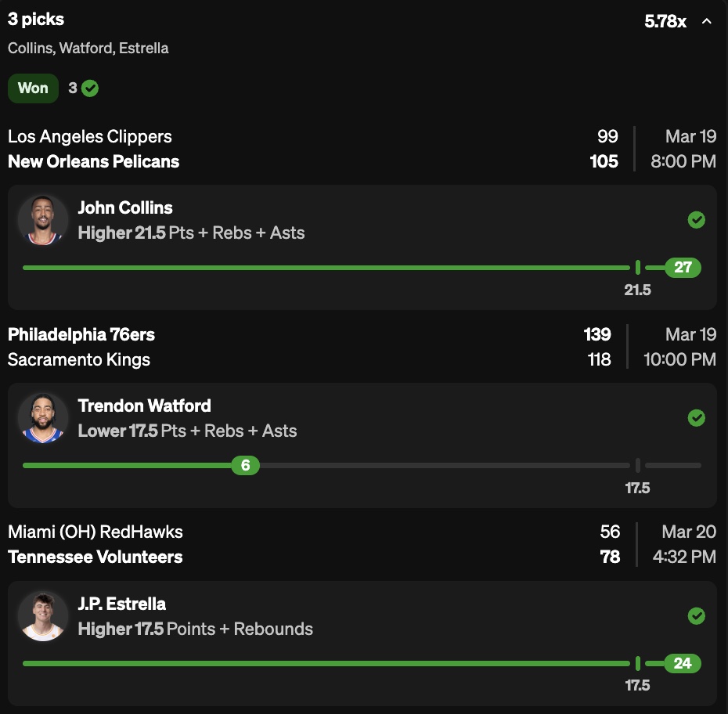The image size is (728, 714).
Task: Click green checkmark on Trendon Watford pick
Action: coord(696,418)
